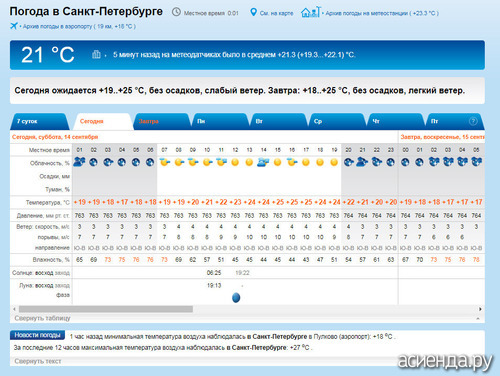Click the night icon for hour 00 tomorrow
The image size is (500, 376).
click(405, 162)
